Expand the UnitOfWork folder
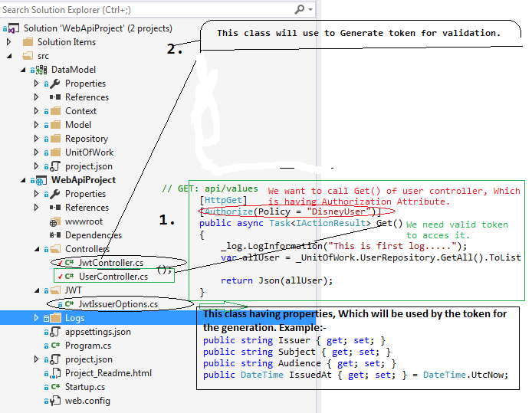Viewport: 532px width, 413px height. [x=37, y=152]
